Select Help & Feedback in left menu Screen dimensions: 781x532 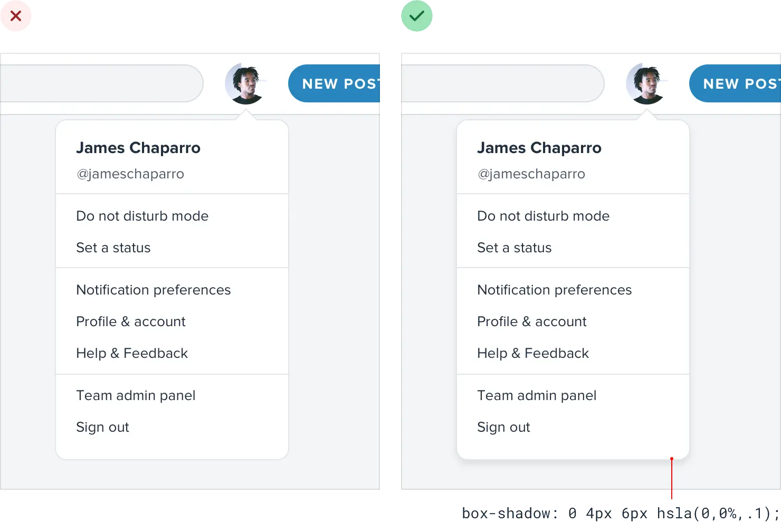pos(132,353)
